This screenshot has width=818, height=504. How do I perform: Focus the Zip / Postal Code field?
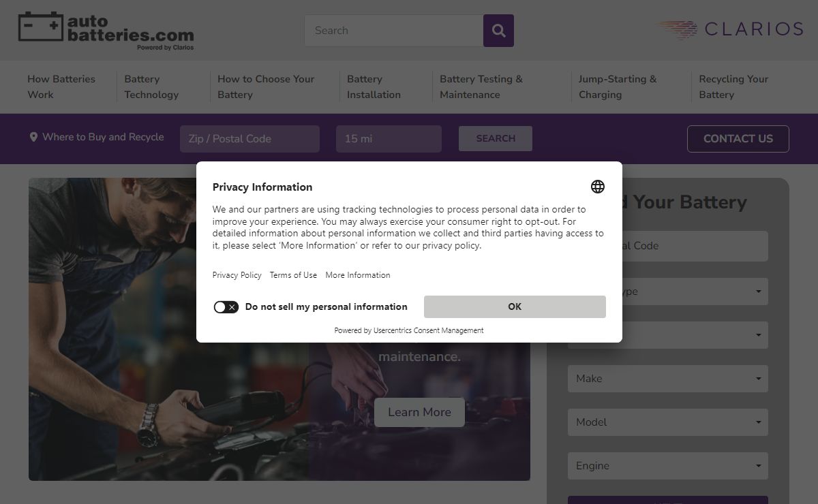(x=249, y=139)
